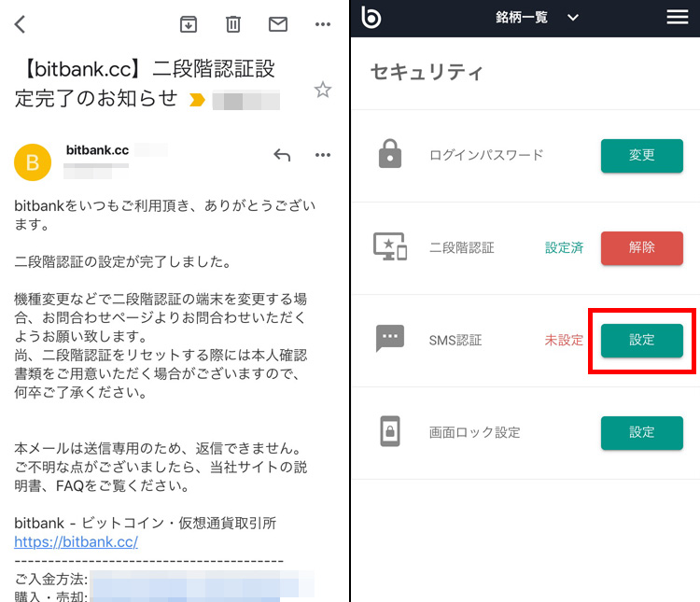The image size is (700, 602).
Task: Open the top more-options dots in mail header
Action: click(323, 24)
